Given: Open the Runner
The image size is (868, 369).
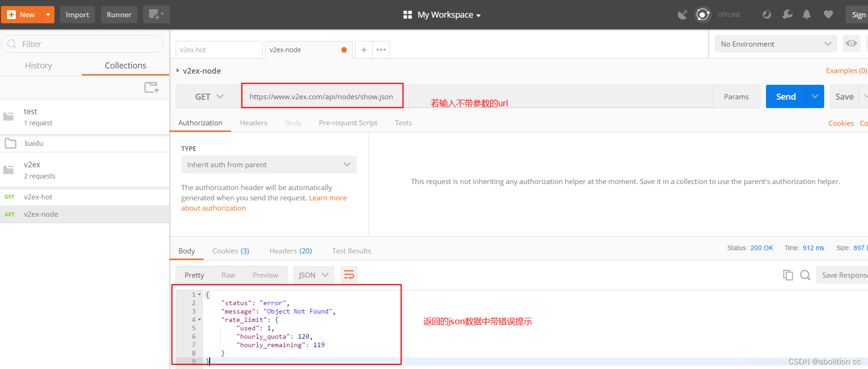Looking at the screenshot, I should [x=119, y=14].
